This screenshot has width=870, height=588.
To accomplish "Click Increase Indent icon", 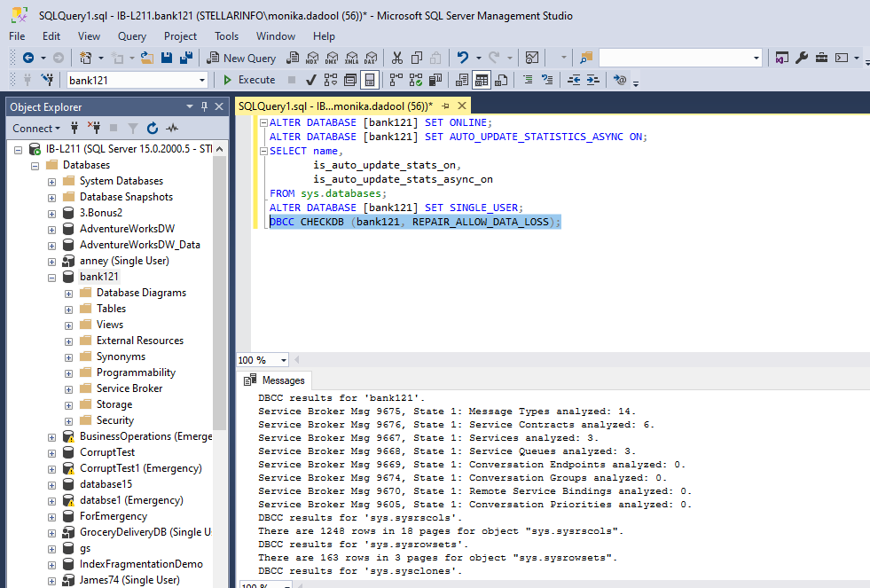I will click(x=593, y=80).
